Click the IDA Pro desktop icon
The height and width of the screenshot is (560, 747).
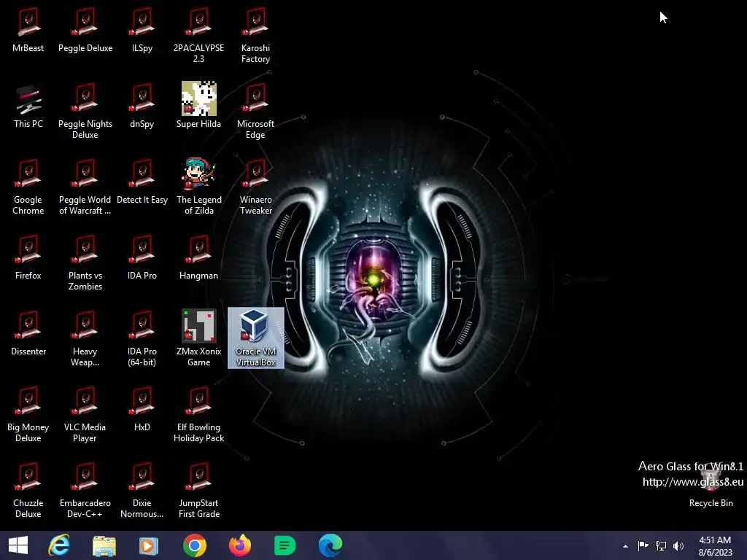click(x=142, y=257)
